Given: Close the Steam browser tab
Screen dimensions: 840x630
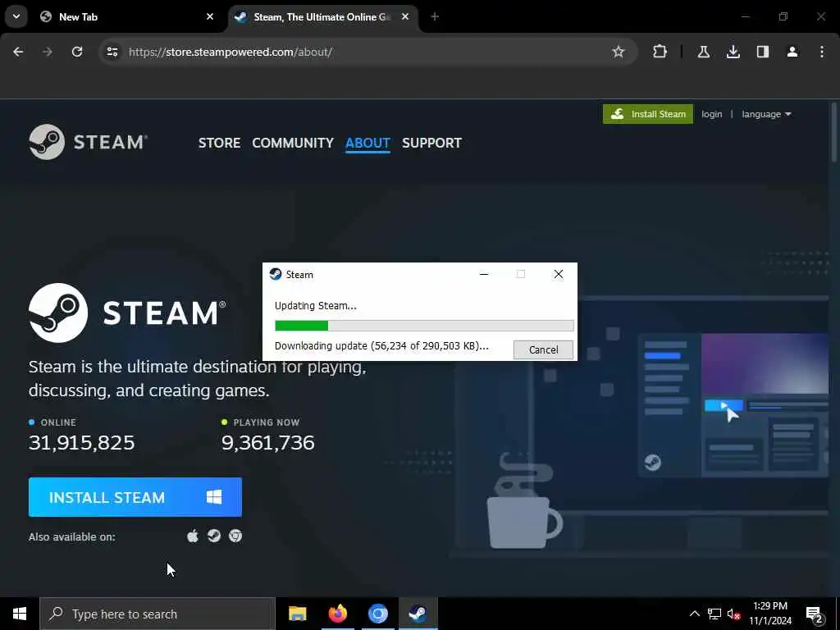Looking at the screenshot, I should [x=405, y=16].
